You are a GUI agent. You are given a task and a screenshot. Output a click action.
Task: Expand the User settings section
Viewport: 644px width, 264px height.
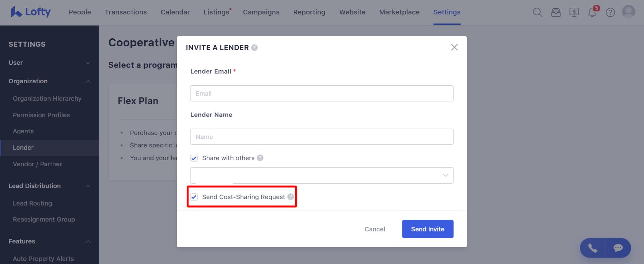[x=49, y=63]
